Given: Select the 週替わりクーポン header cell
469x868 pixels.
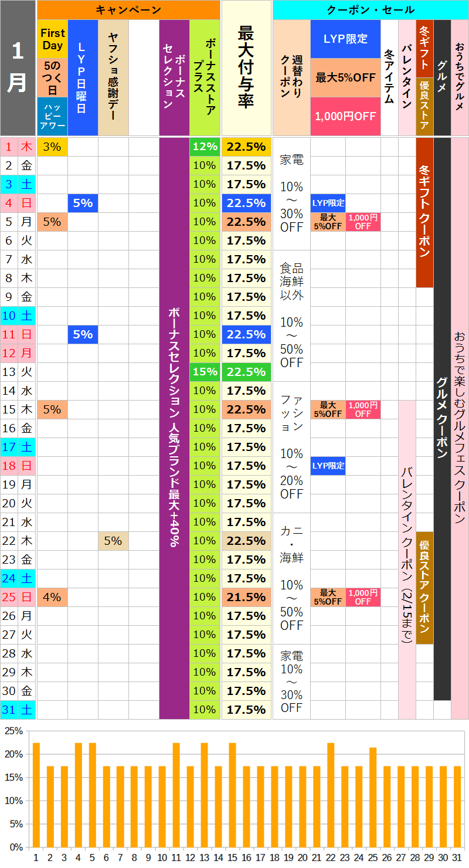Looking at the screenshot, I should pos(291,78).
